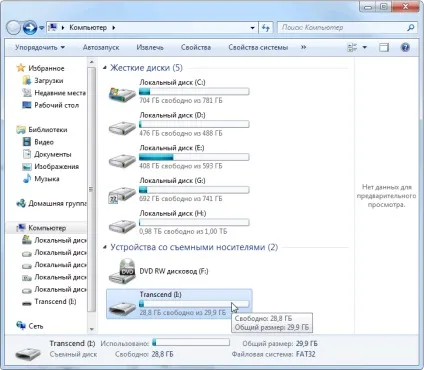The image size is (424, 370).
Task: Click the G: drive capacity bar
Action: coord(194,190)
